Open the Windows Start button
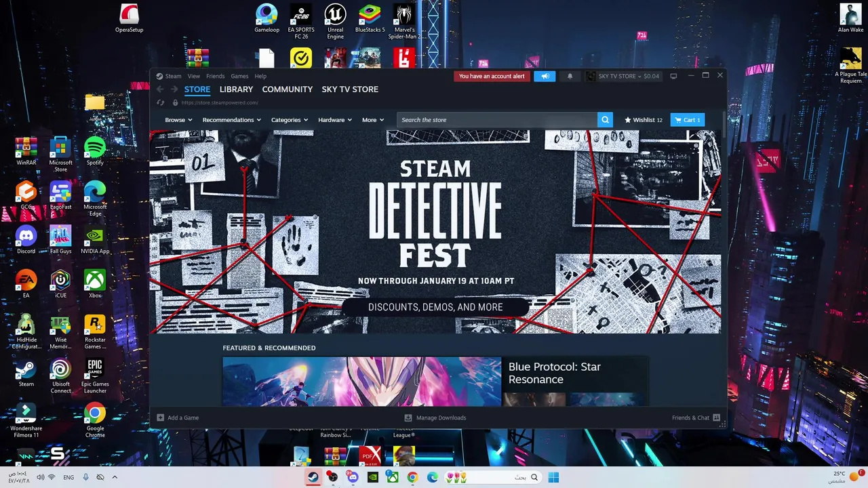The width and height of the screenshot is (868, 488). tap(553, 477)
